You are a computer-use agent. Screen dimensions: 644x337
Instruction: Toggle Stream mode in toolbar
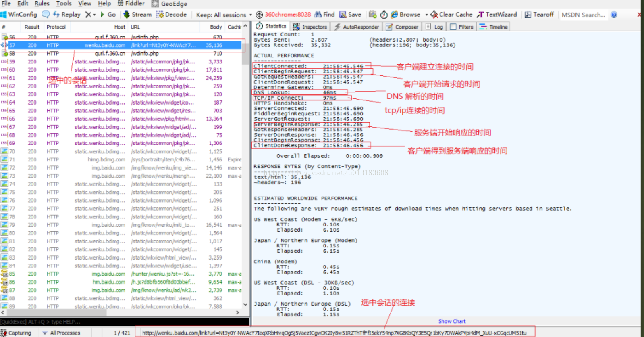click(137, 15)
